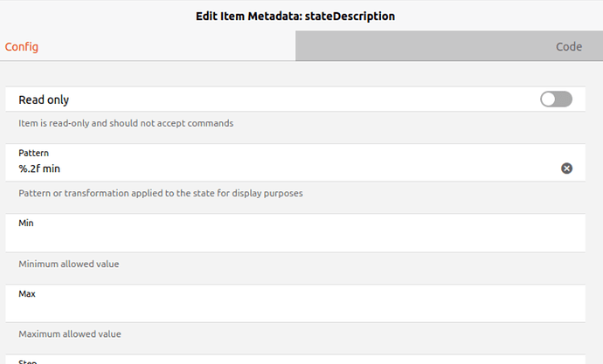The image size is (603, 364).
Task: Click the partially visible Step field
Action: click(297, 360)
